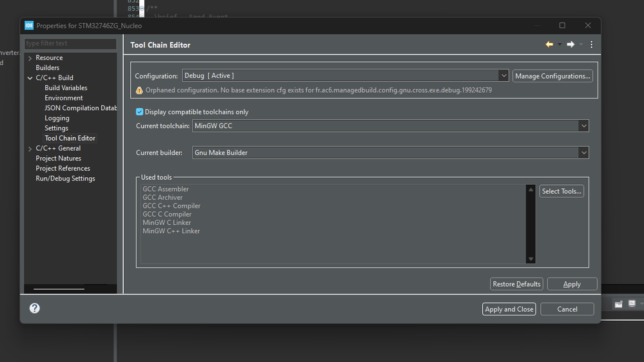Collapse the C/C++ Build tree node

[30, 78]
